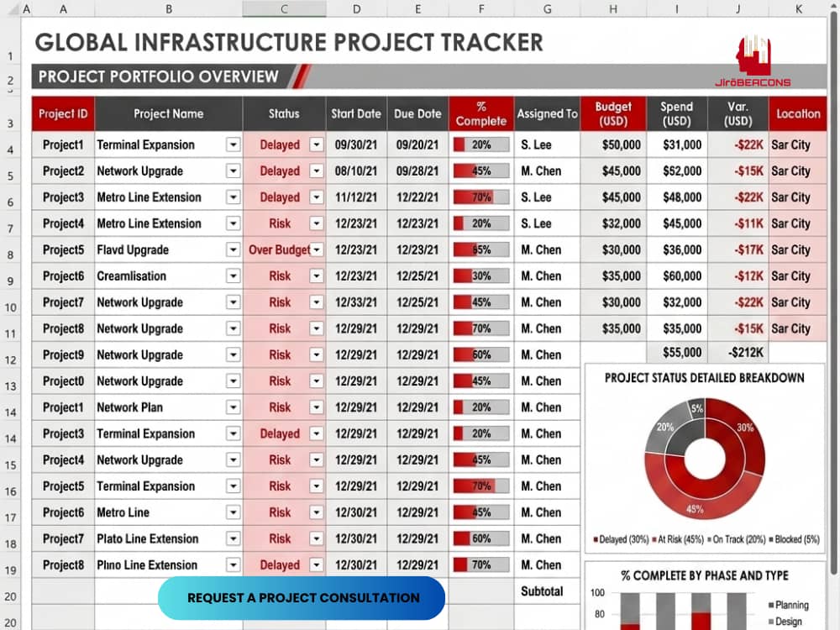
Task: Open the name dropdown beside Creamlisation
Action: (233, 276)
